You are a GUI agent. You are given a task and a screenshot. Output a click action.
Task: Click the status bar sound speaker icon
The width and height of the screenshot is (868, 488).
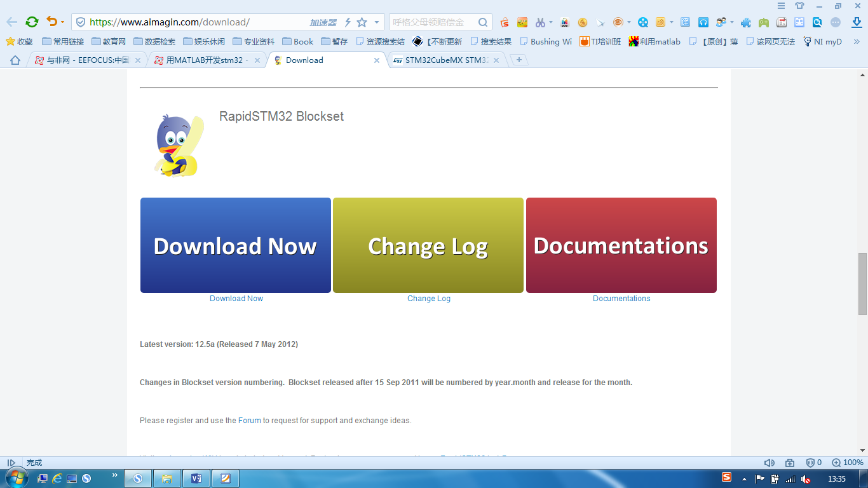click(x=770, y=463)
